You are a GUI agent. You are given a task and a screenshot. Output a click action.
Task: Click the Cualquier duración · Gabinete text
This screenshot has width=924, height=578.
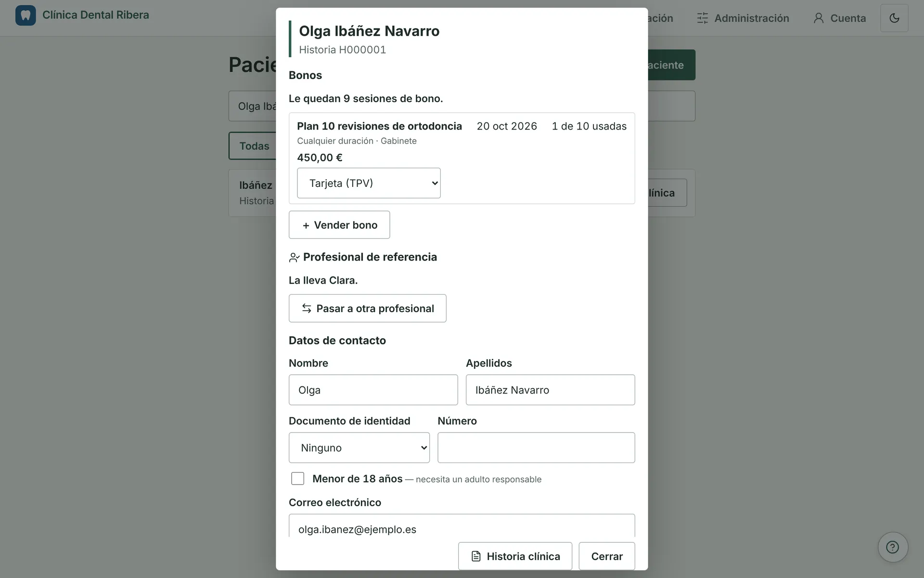coord(357,141)
